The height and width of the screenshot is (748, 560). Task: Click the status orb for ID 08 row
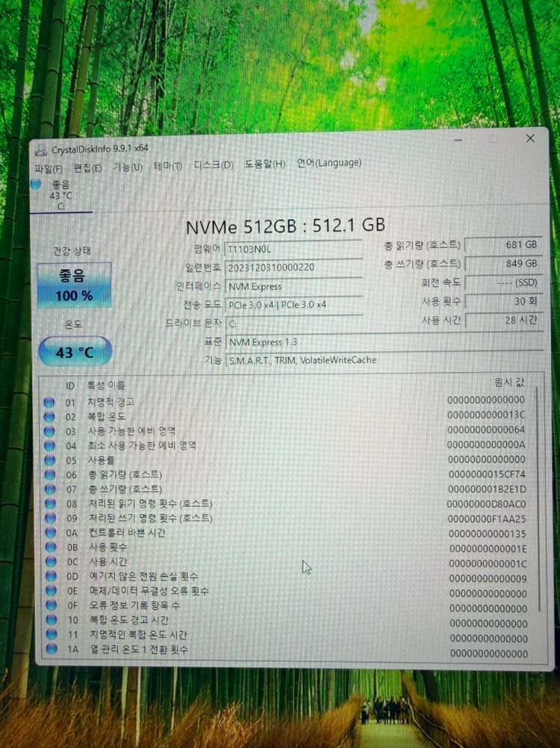50,504
